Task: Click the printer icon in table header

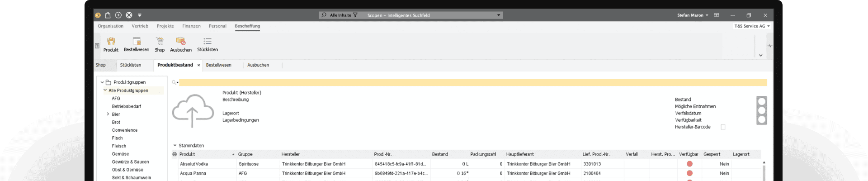Action: (x=175, y=154)
